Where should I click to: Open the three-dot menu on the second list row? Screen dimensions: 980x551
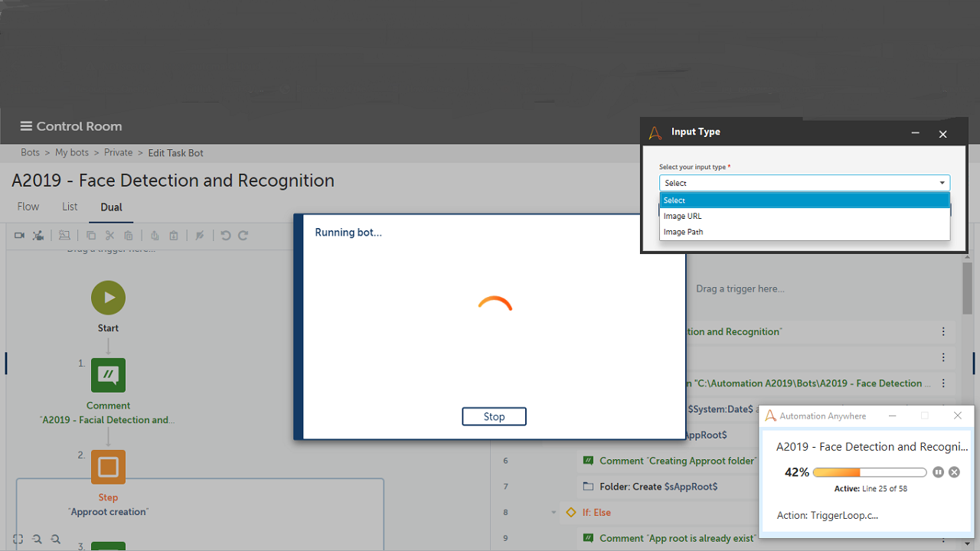(943, 357)
